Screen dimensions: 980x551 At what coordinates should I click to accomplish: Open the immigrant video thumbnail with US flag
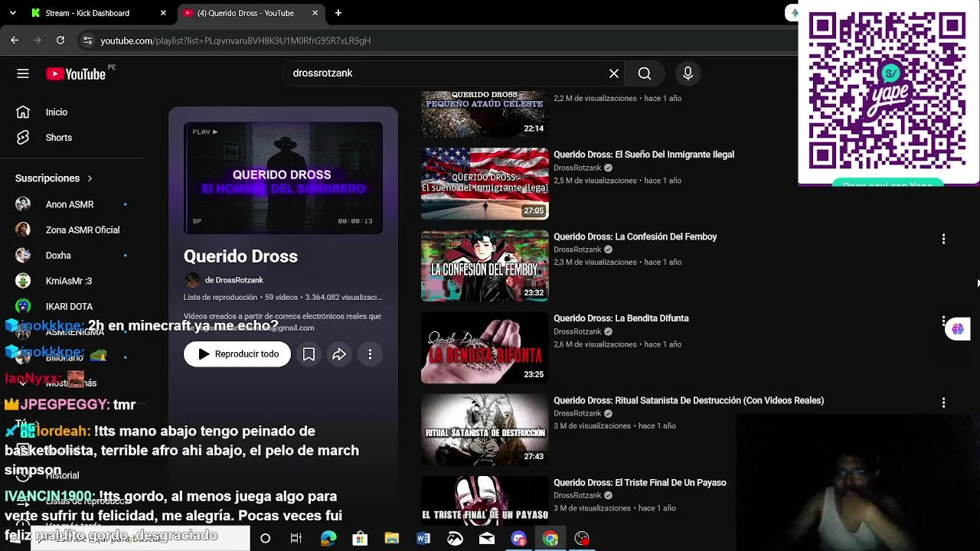485,184
